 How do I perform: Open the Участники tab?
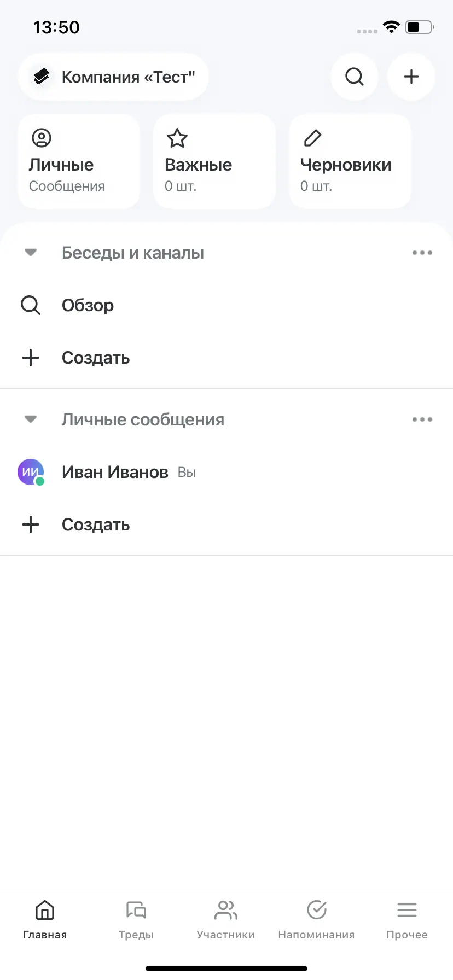tap(226, 920)
